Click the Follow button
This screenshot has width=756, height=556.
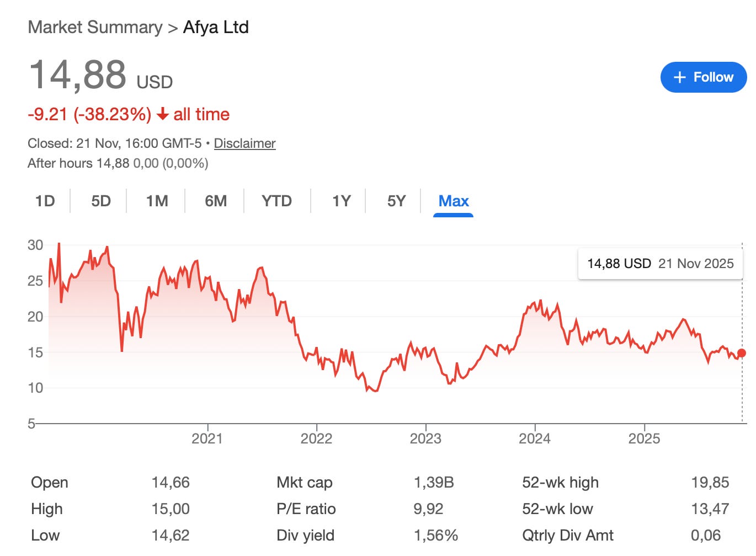pyautogui.click(x=703, y=77)
